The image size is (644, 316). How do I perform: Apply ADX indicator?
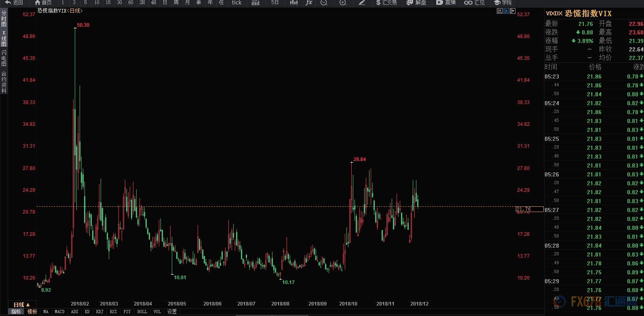pos(74,312)
